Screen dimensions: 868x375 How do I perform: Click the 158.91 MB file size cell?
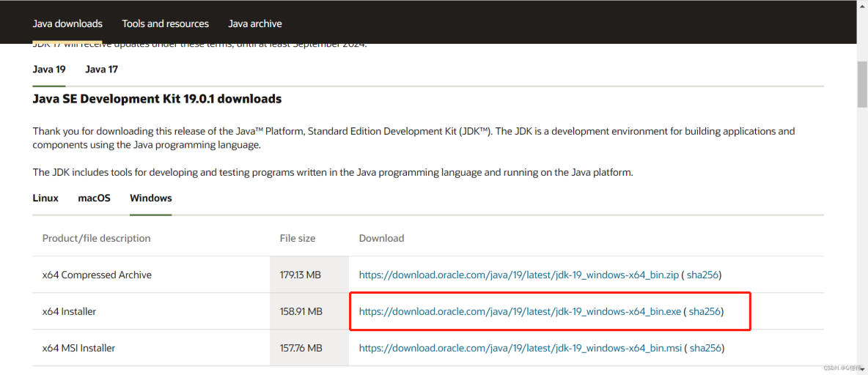tap(301, 312)
